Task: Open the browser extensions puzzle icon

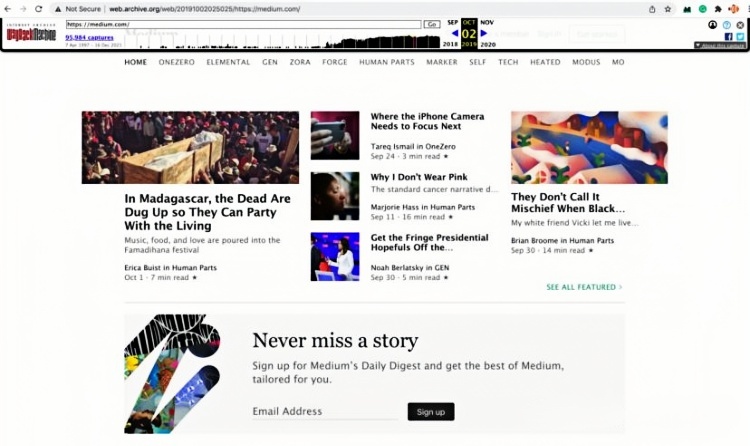Action: [717, 8]
